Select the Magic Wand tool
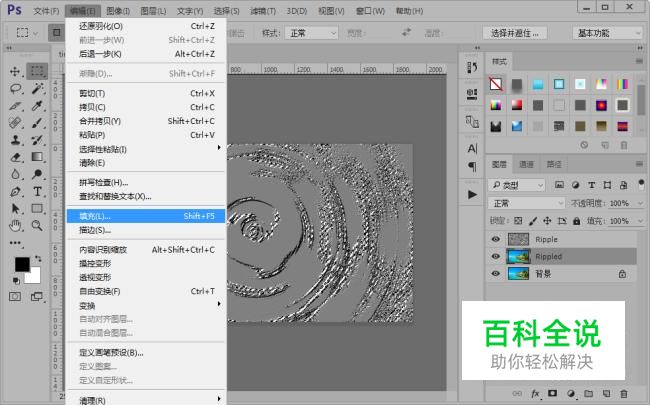Viewport: 650px width, 405px height. [x=37, y=88]
